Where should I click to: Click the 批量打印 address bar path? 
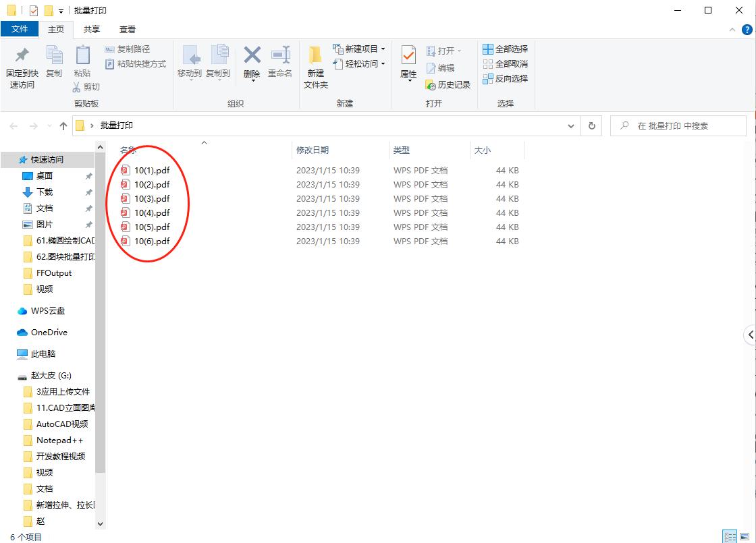click(116, 125)
